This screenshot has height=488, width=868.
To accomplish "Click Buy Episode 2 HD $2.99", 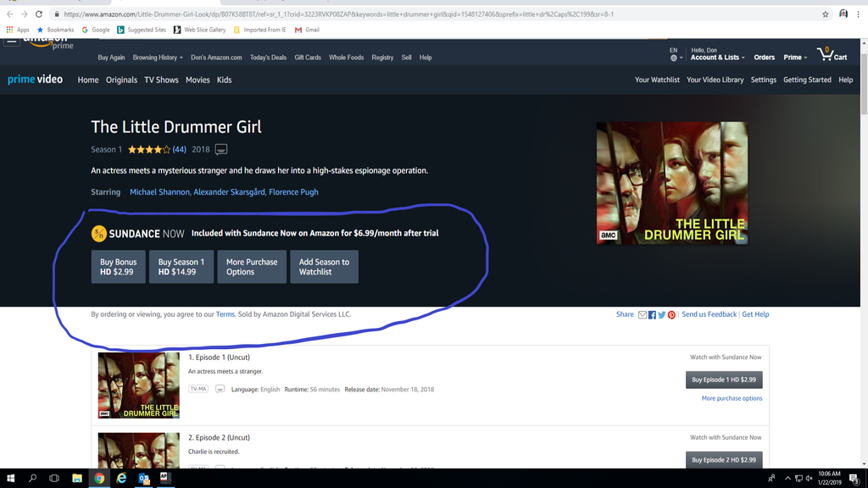I will click(x=724, y=460).
